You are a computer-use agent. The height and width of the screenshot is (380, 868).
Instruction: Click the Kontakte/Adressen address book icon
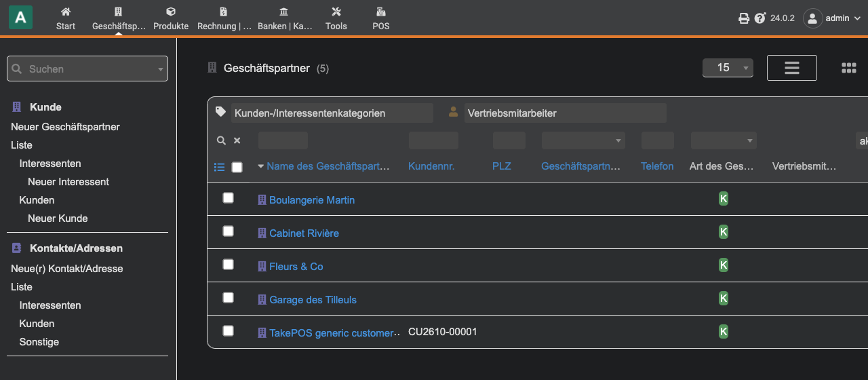coord(17,248)
